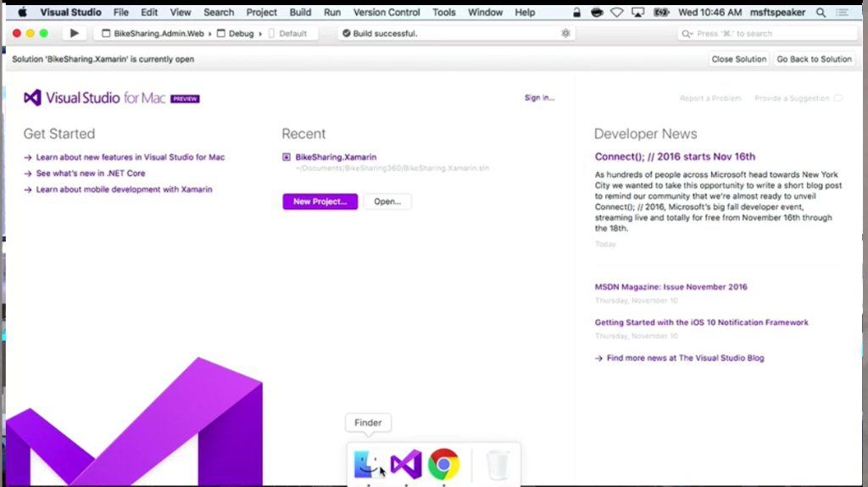Open Connect(); // 2016 starts Nov 16th article
Viewport: 868px width, 487px height.
coord(675,157)
